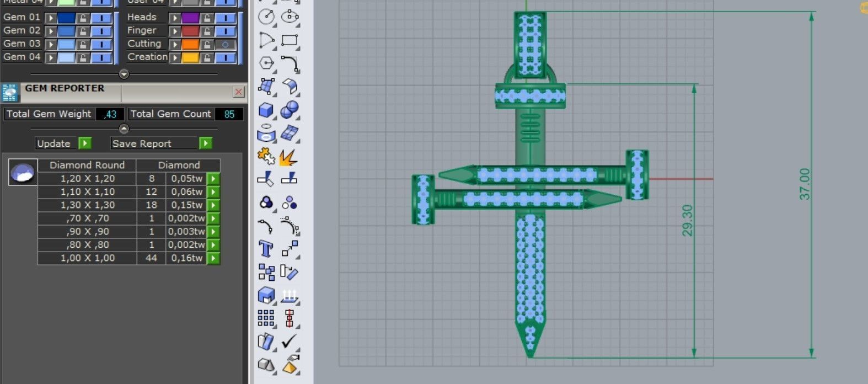Select the Rotate/Orient tool
Viewport: 868px width, 384px height.
(290, 273)
